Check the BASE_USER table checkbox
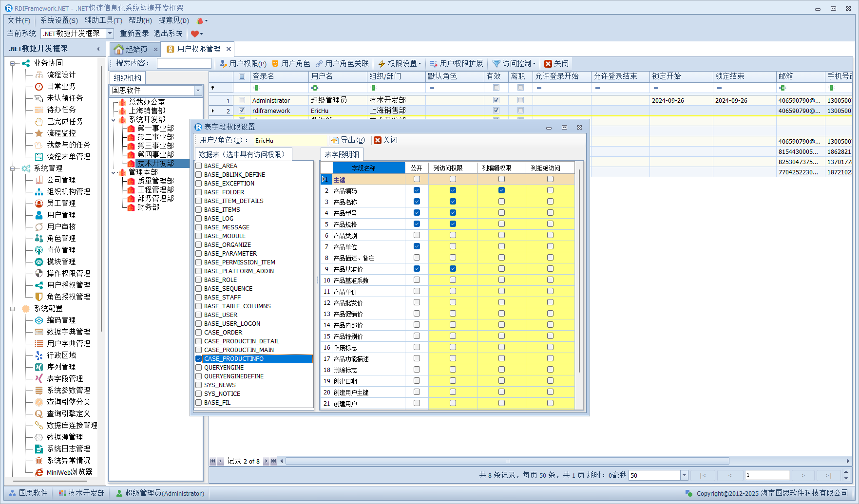Image resolution: width=859 pixels, height=504 pixels. [199, 315]
